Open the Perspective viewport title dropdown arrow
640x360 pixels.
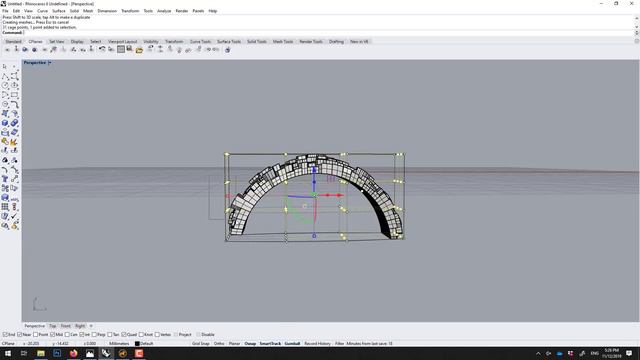[x=50, y=63]
